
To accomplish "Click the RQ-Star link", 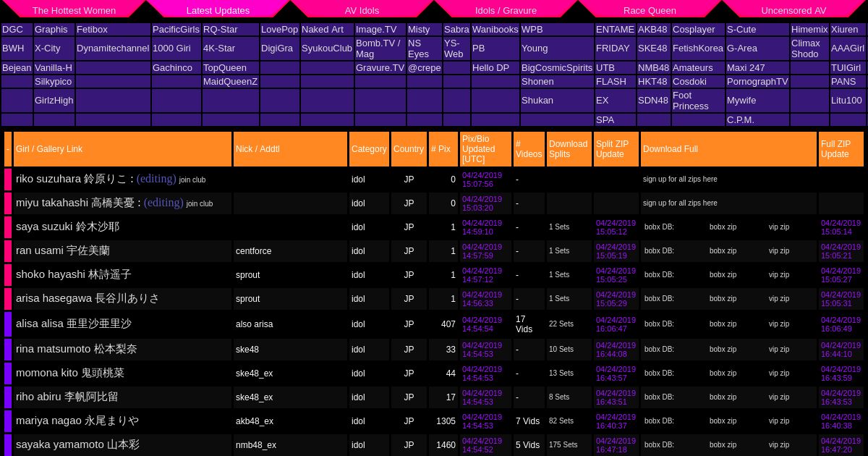I will pos(221,30).
